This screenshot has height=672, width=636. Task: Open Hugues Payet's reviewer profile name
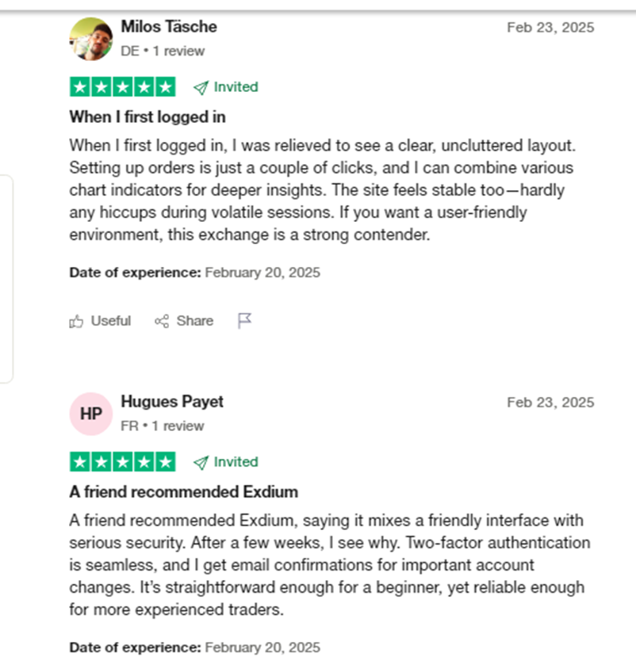coord(172,402)
